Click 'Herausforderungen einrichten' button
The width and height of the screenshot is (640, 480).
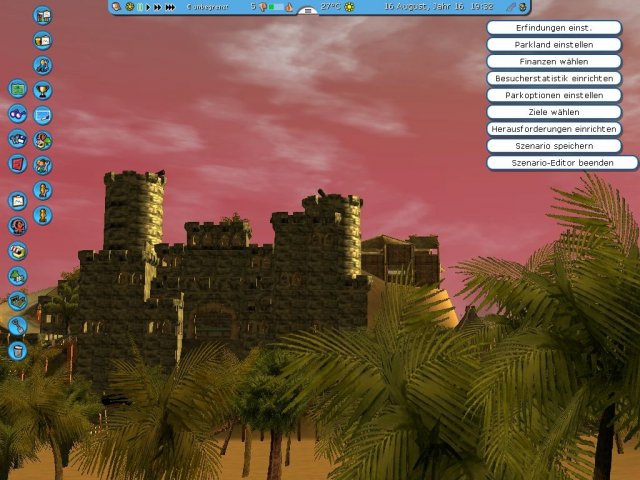click(x=554, y=129)
